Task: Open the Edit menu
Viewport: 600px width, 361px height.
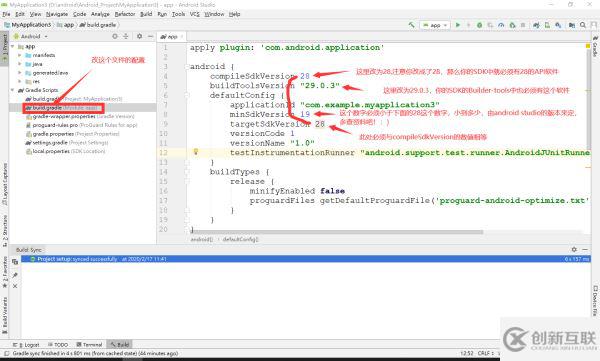Action: (x=20, y=14)
